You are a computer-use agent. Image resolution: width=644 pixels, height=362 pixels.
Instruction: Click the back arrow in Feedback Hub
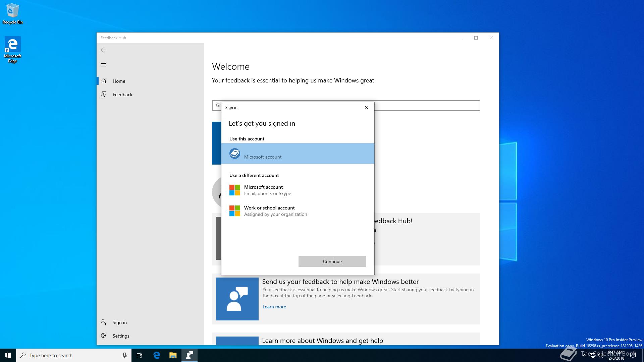tap(103, 50)
